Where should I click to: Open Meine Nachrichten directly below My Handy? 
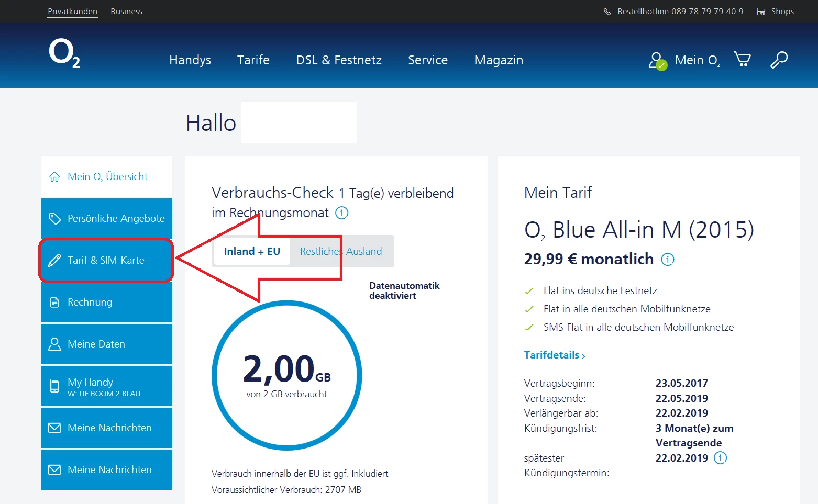107,428
